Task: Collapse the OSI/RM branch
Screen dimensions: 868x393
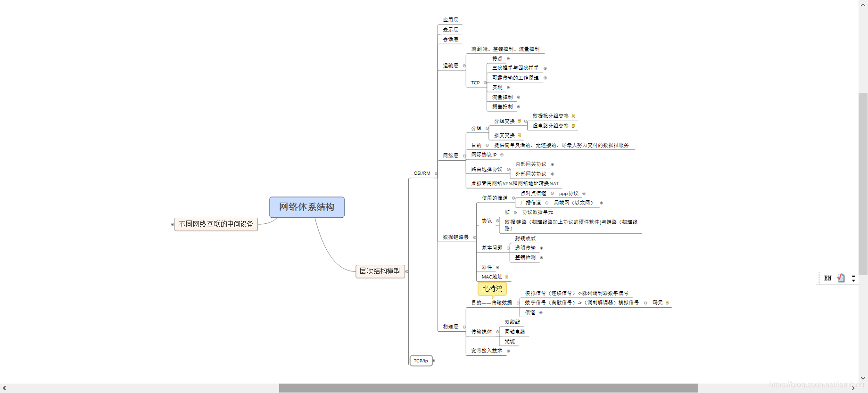Action: coord(436,173)
